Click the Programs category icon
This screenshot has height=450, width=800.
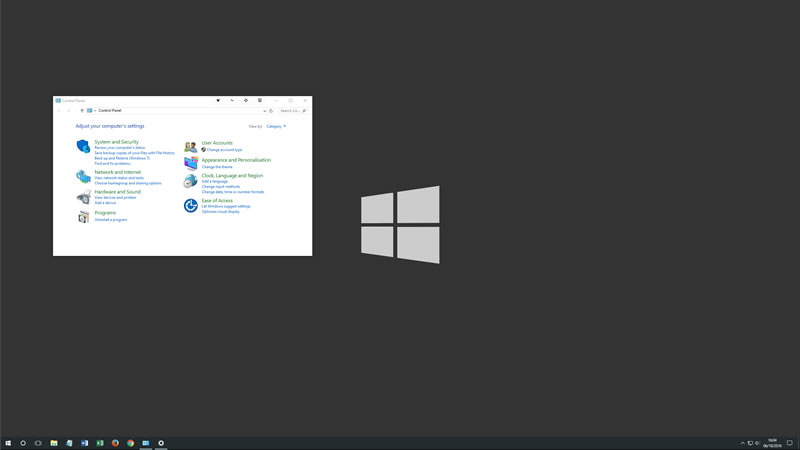pyautogui.click(x=84, y=216)
